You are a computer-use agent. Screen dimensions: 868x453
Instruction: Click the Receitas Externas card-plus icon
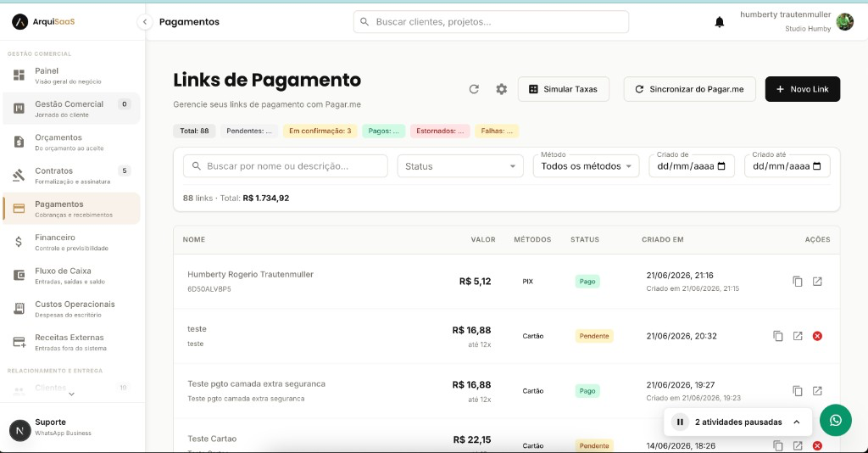(x=19, y=342)
